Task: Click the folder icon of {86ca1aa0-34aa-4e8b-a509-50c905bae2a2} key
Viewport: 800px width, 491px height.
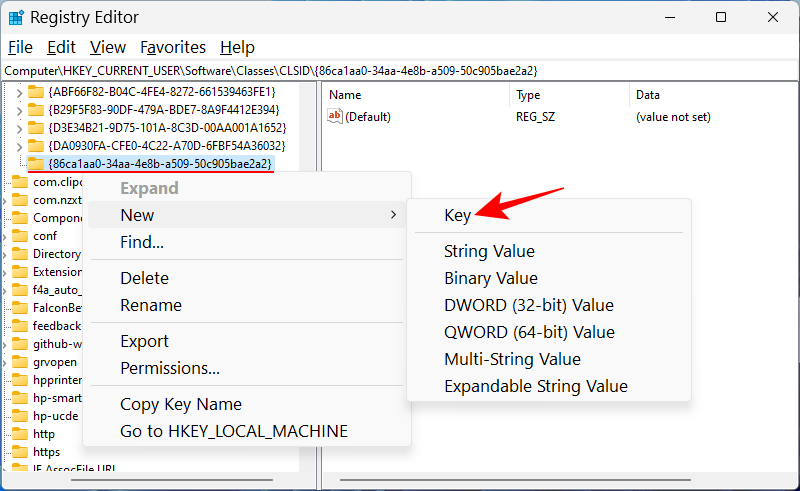Action: coord(36,163)
